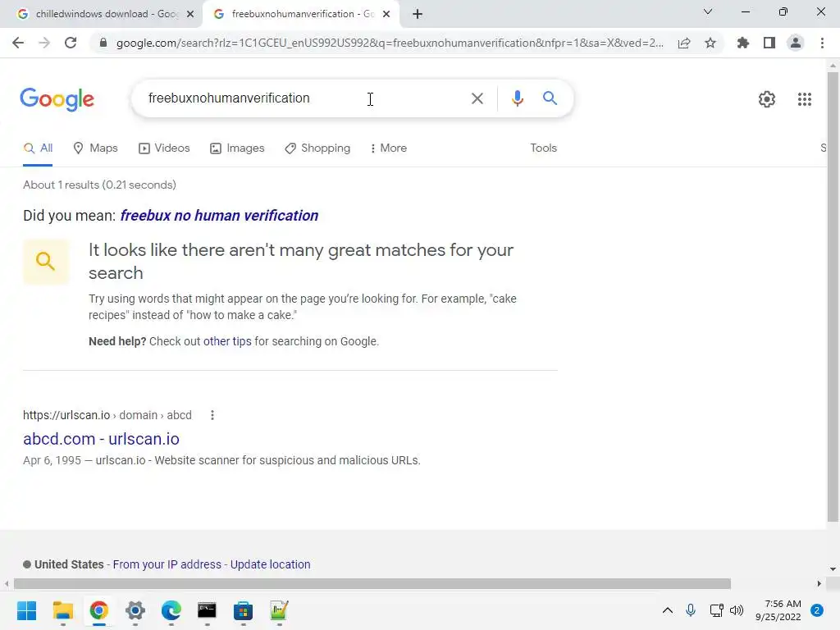Open Google Settings gear icon
This screenshot has height=630, width=840.
coord(767,99)
